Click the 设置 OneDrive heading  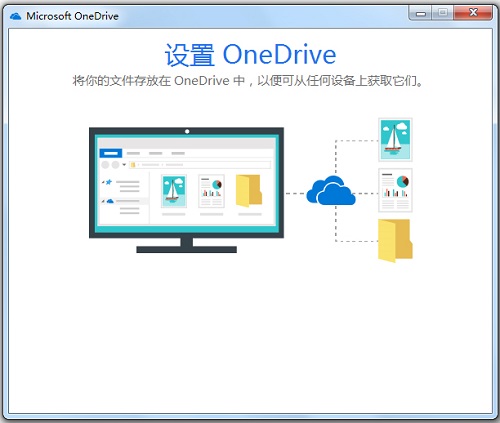[x=250, y=55]
